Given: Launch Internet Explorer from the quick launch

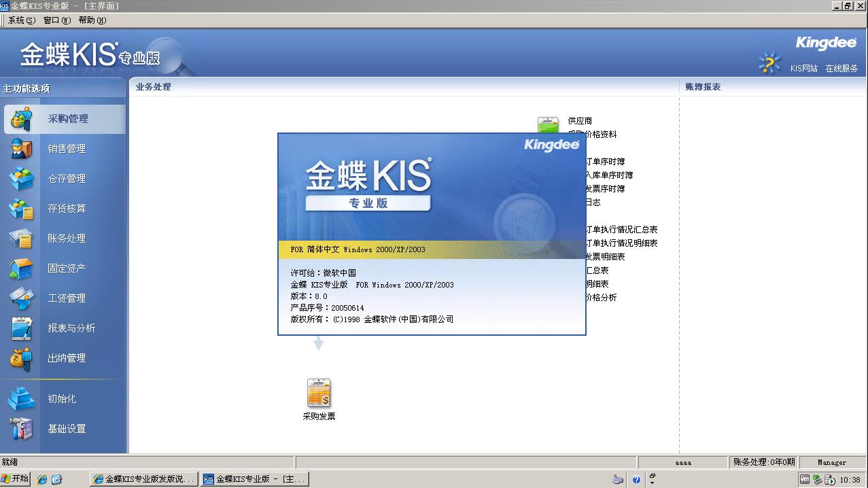Looking at the screenshot, I should 42,479.
